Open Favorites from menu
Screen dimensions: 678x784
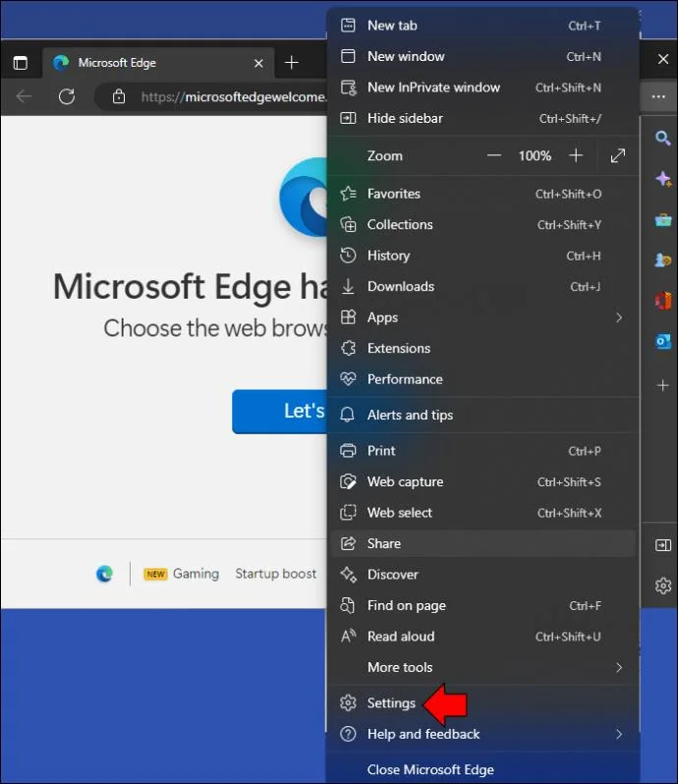tap(483, 194)
